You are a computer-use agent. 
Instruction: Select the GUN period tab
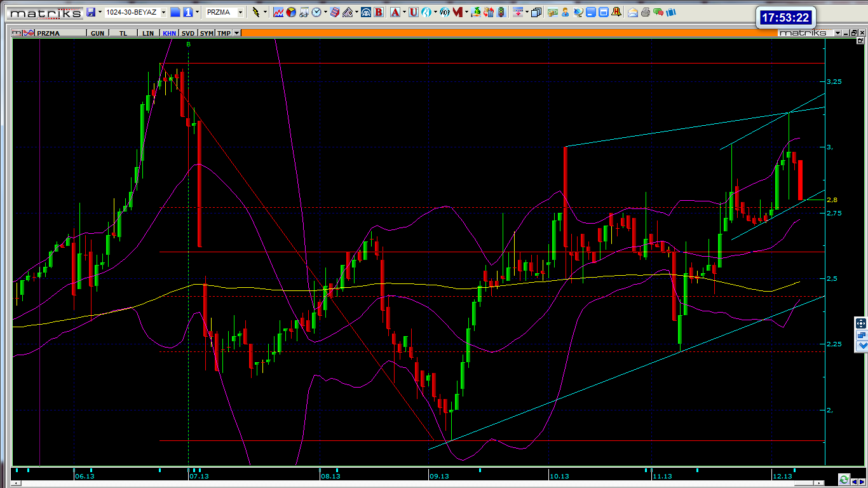(x=97, y=33)
